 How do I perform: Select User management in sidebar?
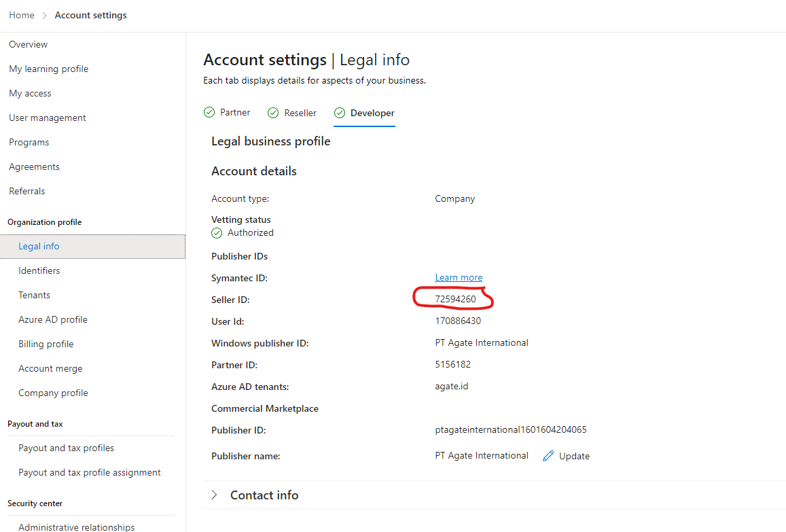48,118
